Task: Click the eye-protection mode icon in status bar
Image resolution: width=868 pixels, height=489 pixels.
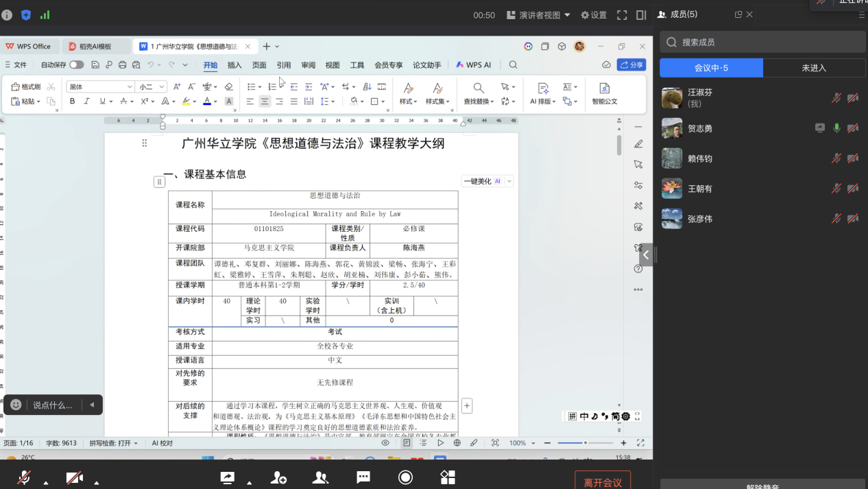Action: tap(385, 443)
